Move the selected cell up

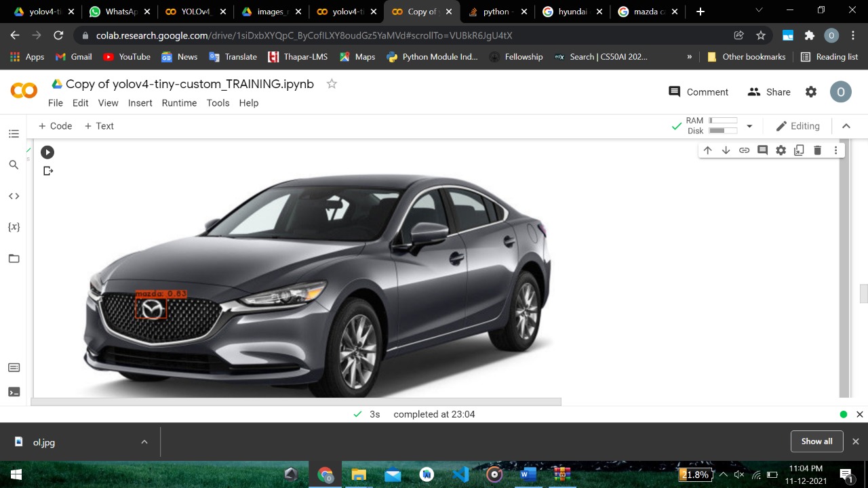707,150
